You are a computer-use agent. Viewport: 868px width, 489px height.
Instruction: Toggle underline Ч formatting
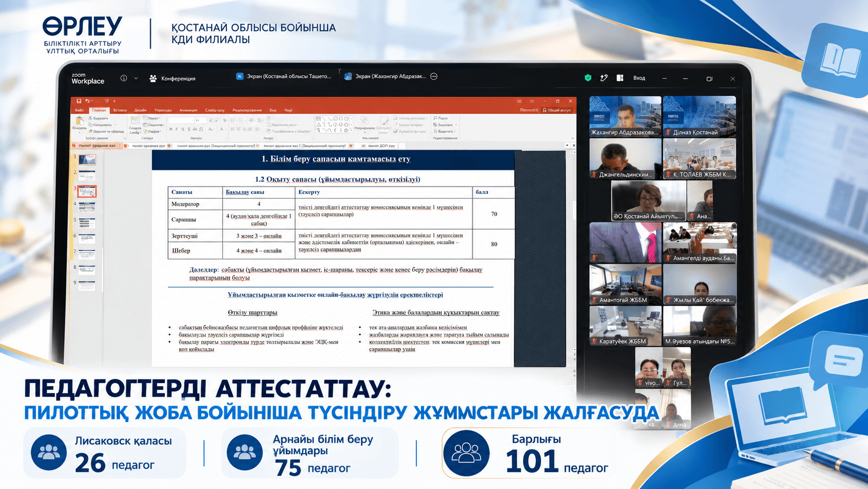[x=183, y=129]
